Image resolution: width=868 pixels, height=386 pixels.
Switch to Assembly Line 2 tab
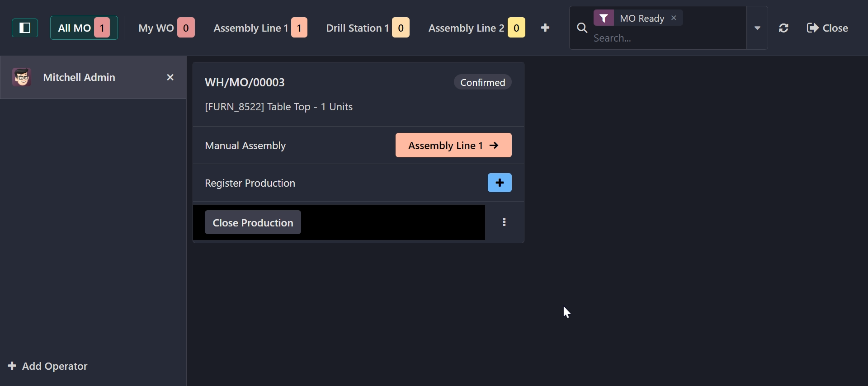click(476, 28)
